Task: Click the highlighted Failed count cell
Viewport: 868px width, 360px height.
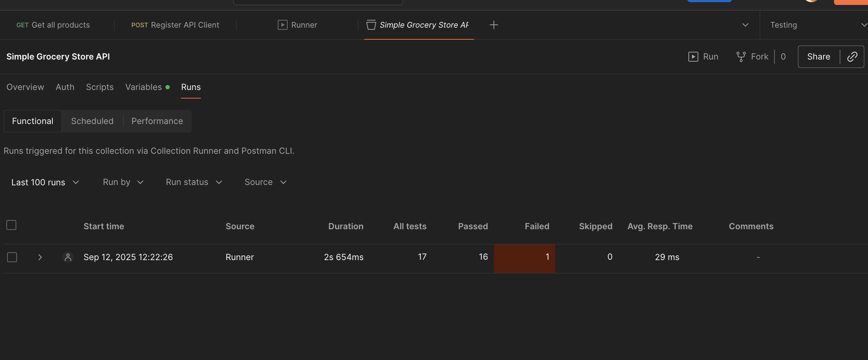Action: (524, 258)
